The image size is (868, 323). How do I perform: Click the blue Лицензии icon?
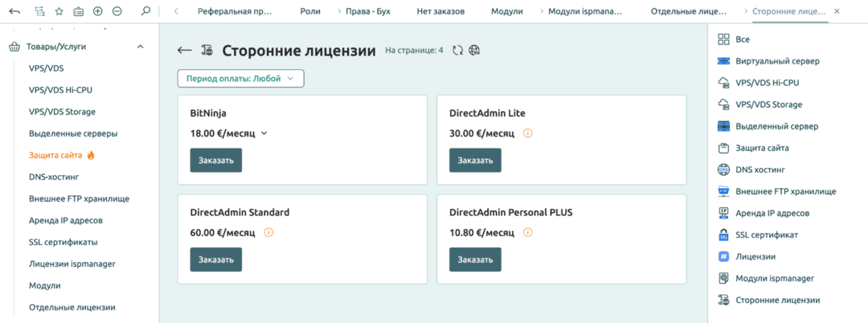(723, 256)
